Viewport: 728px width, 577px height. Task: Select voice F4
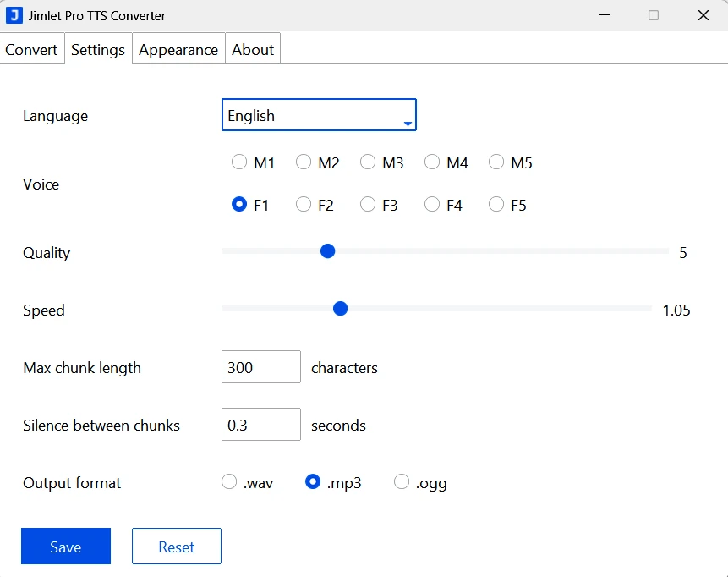pos(432,204)
